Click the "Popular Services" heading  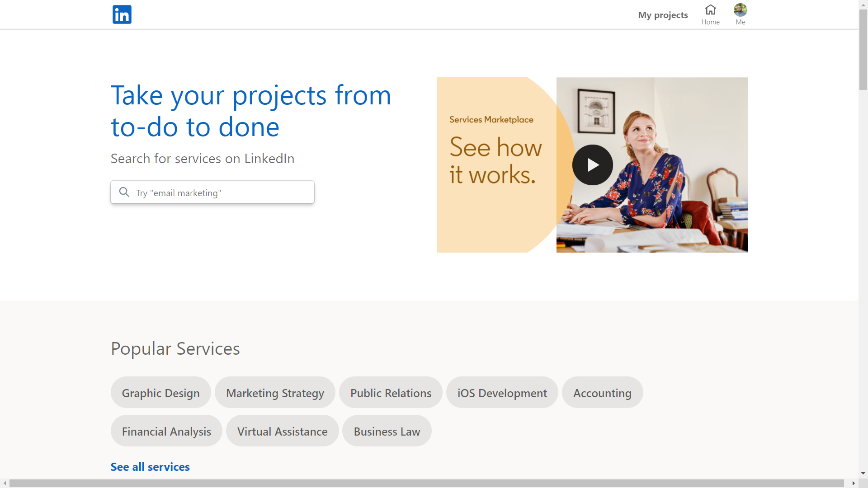click(x=175, y=349)
